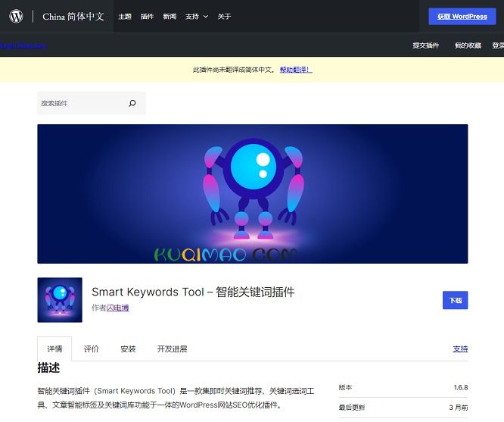The height and width of the screenshot is (422, 504).
Task: Open the 提交插件 link
Action: pos(426,45)
